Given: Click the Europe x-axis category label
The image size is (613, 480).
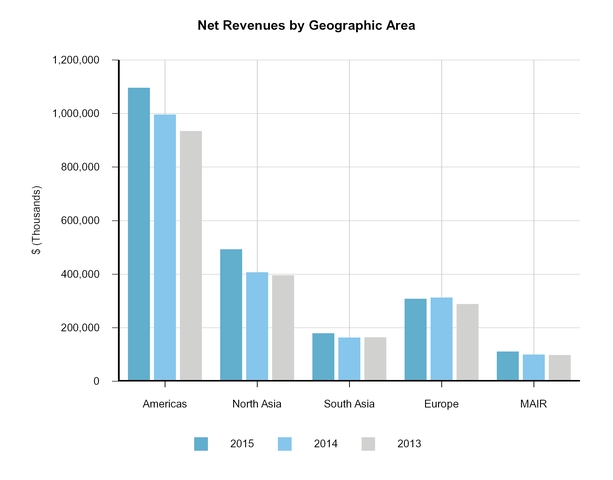Looking at the screenshot, I should (x=441, y=404).
